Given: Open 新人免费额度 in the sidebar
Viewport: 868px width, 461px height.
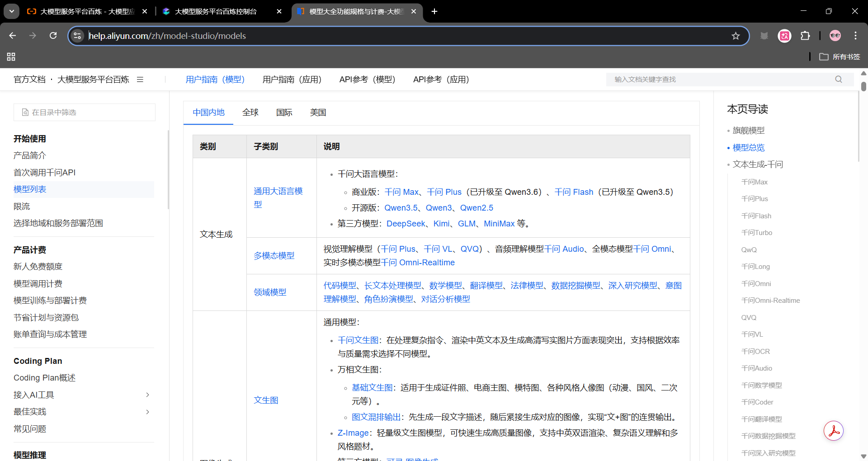Looking at the screenshot, I should tap(38, 267).
